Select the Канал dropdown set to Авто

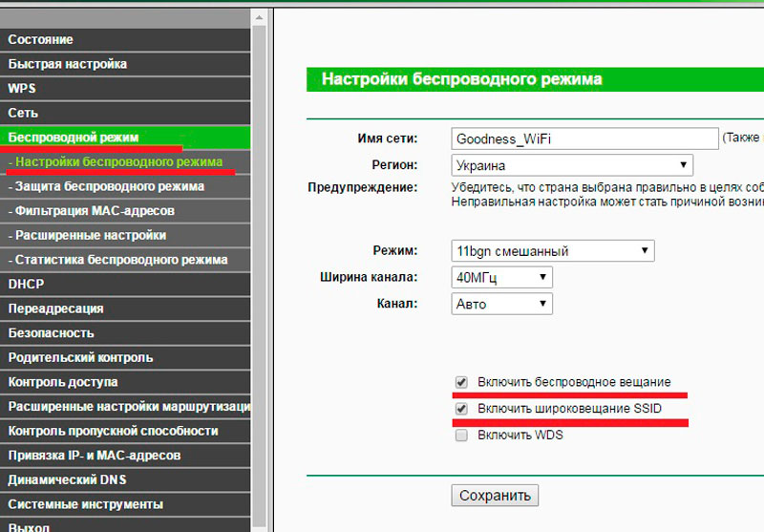(x=502, y=304)
